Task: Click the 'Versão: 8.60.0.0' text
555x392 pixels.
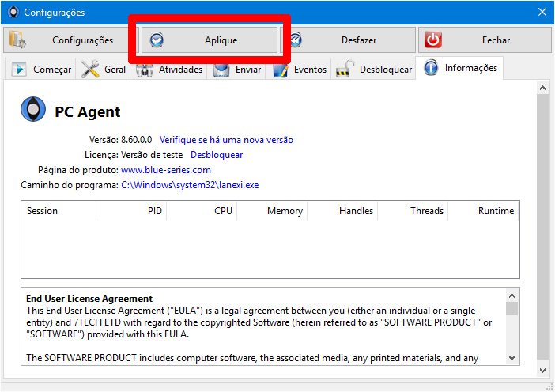Action: (120, 140)
